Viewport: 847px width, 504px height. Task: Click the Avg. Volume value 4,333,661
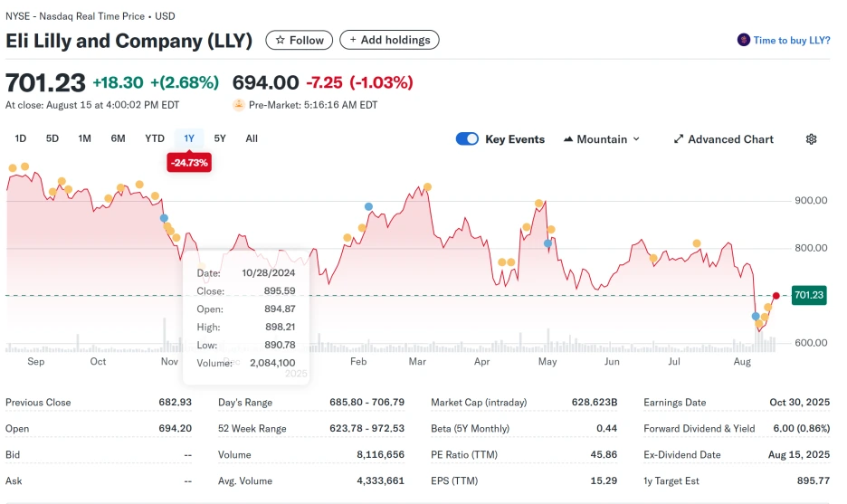(380, 480)
